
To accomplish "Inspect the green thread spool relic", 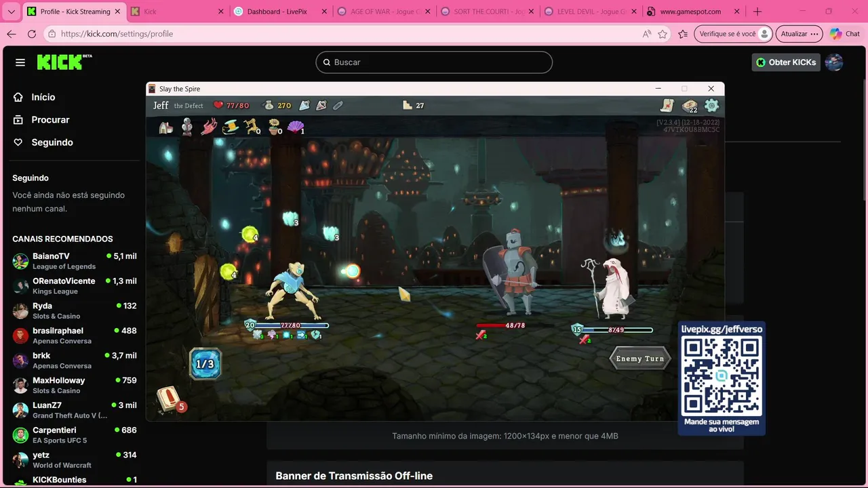I will (231, 127).
